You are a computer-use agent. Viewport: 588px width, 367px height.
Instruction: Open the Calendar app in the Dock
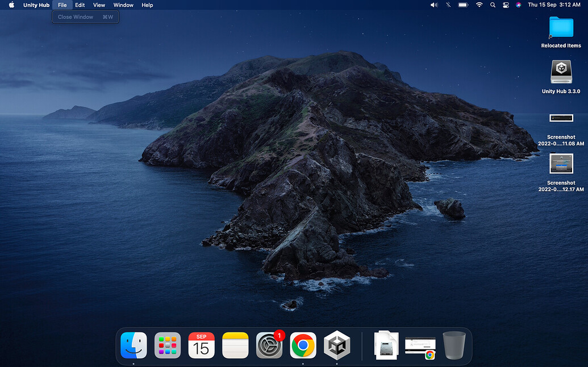201,345
